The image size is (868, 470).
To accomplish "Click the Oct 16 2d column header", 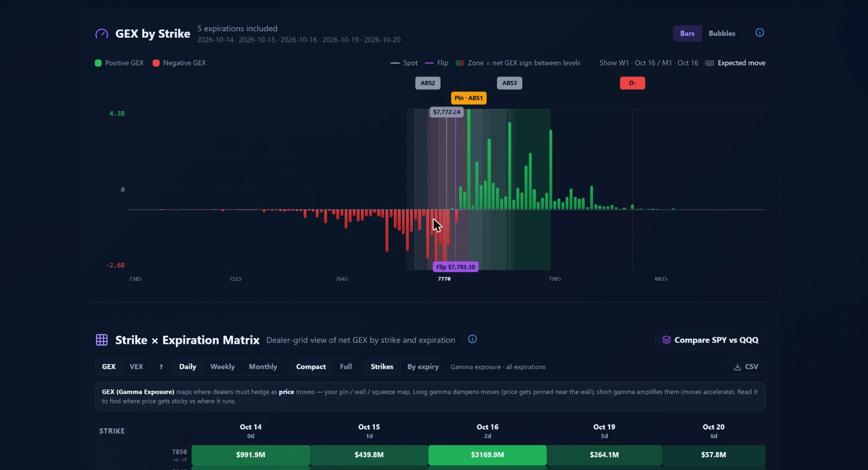I will point(487,431).
